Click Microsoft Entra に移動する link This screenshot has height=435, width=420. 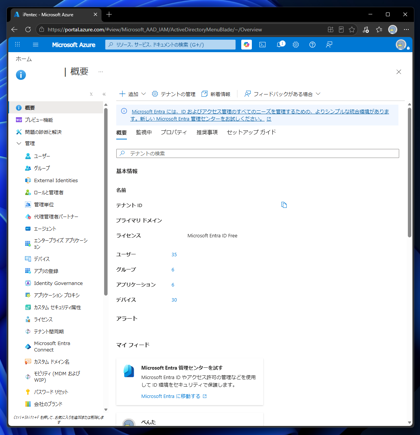(174, 396)
